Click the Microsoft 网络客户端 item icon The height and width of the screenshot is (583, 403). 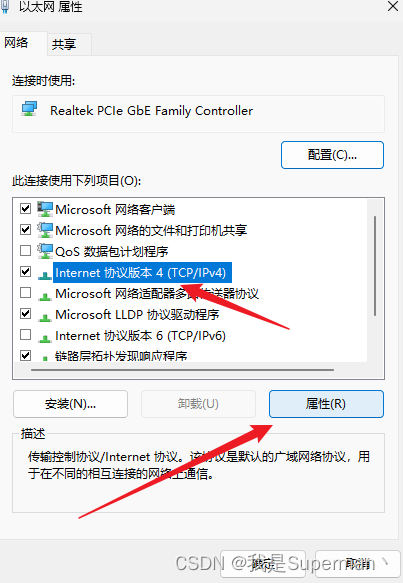click(x=45, y=209)
